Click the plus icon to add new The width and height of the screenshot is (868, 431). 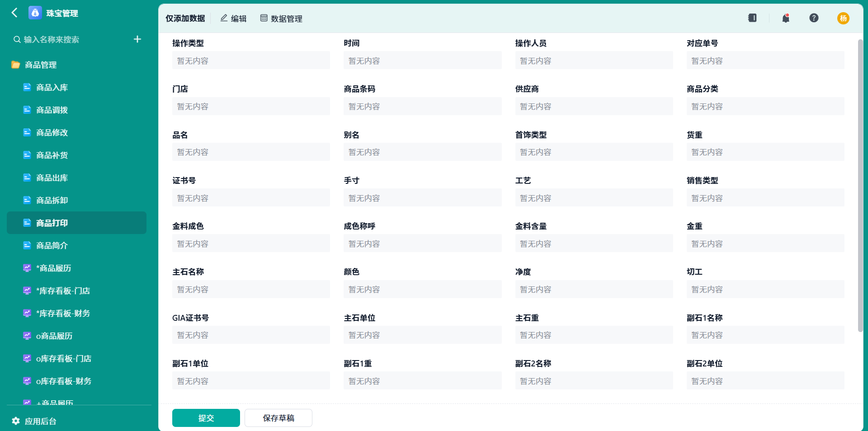coord(137,39)
